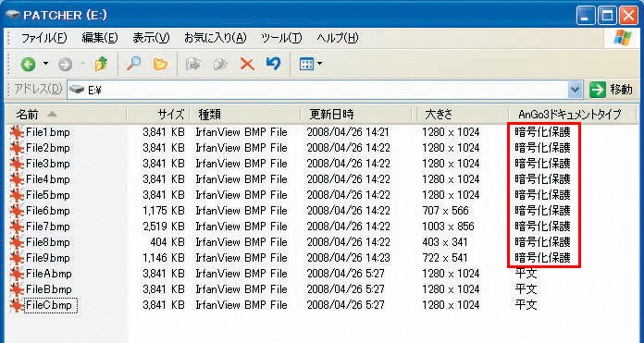Open the ヘルプ(H) menu
The width and height of the screenshot is (644, 343).
pos(338,38)
